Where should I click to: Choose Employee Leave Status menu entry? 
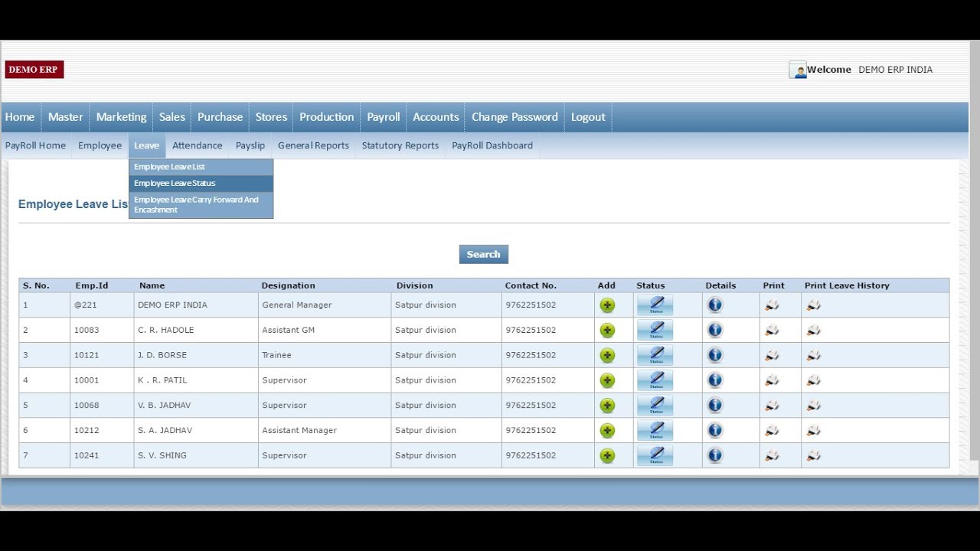click(201, 184)
